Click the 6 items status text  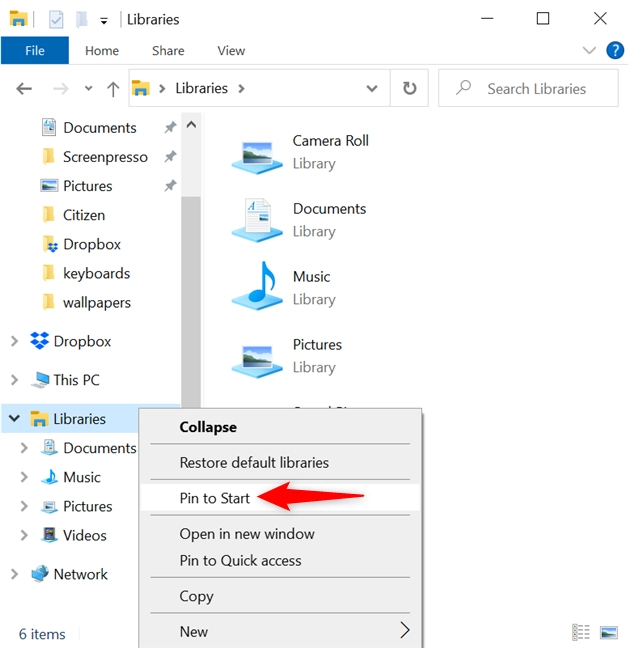click(42, 634)
